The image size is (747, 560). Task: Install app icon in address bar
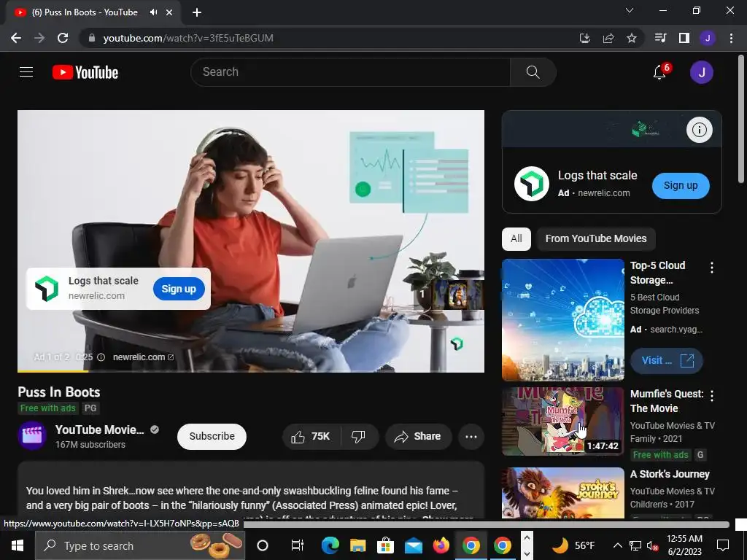(x=585, y=38)
